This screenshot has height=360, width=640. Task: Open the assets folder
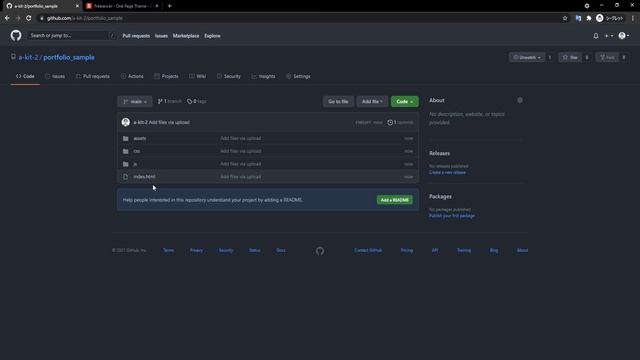tap(140, 138)
